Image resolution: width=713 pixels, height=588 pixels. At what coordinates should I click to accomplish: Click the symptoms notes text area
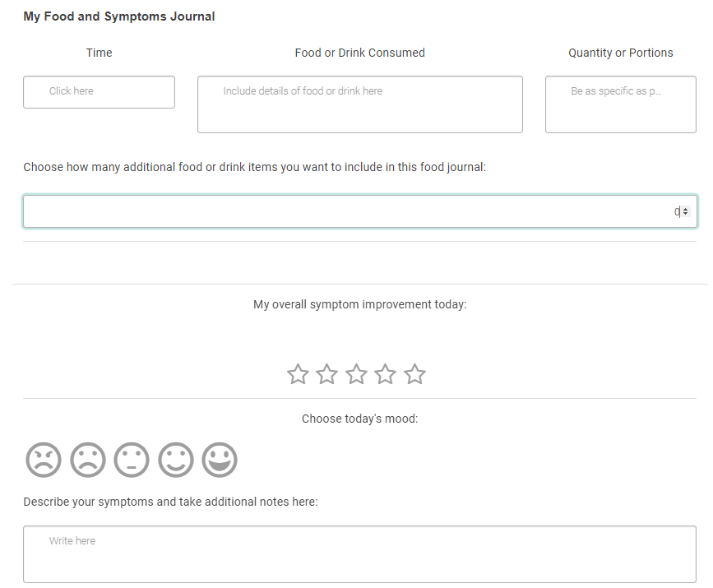tap(359, 553)
